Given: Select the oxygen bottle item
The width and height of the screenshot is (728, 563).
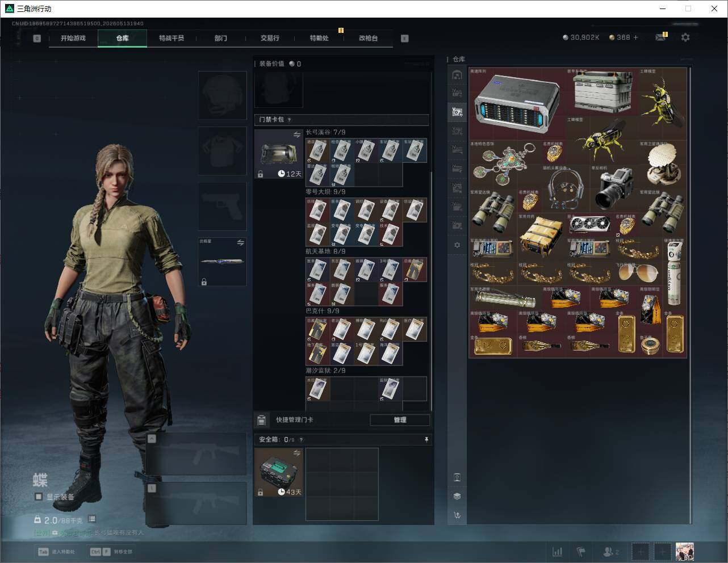Looking at the screenshot, I should click(x=675, y=273).
